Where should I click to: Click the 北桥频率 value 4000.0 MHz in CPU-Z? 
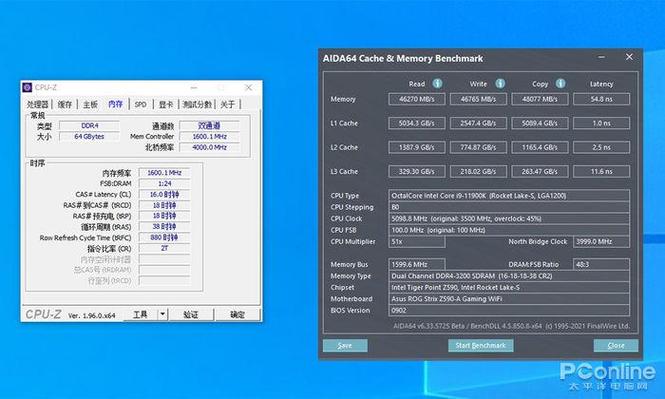[x=210, y=148]
